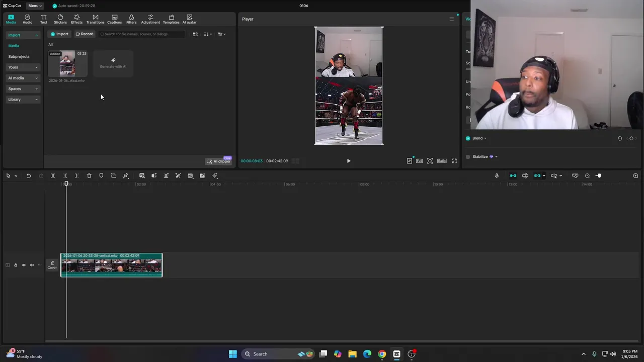Undo the last timeline action
The width and height of the screenshot is (644, 362).
tap(29, 175)
